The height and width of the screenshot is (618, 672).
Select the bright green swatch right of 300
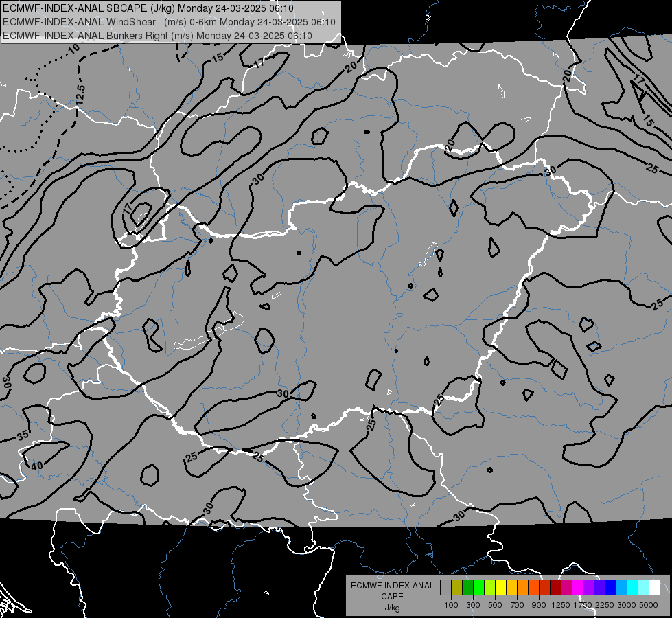[x=478, y=587]
